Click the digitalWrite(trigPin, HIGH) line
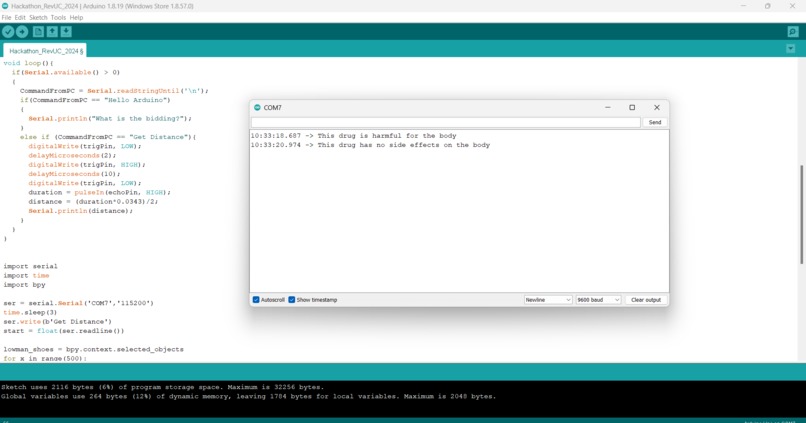 point(87,164)
